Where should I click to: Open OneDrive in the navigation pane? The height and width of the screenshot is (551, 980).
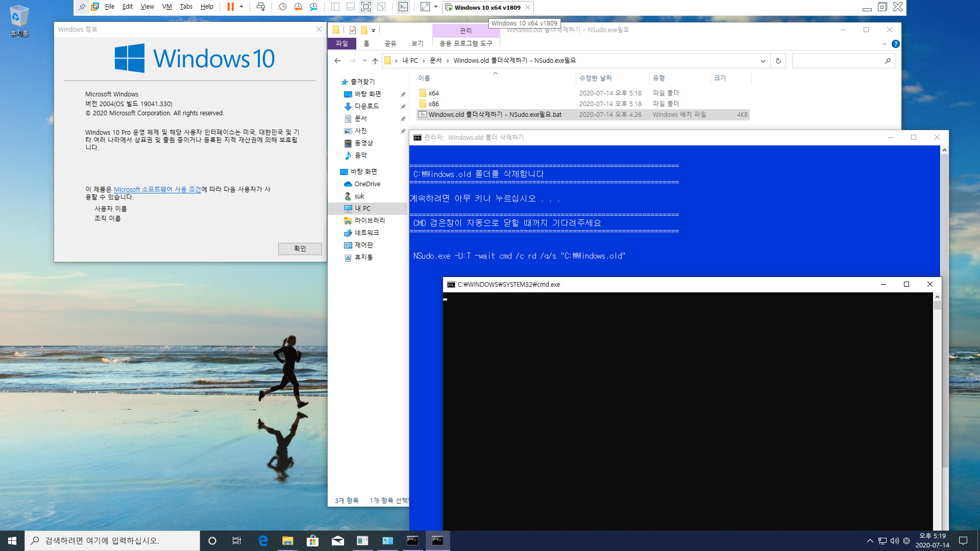(x=367, y=184)
